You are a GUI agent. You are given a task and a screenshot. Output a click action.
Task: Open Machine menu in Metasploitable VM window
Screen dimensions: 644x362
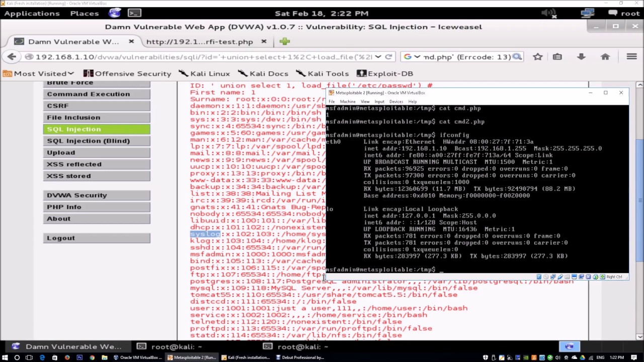tap(348, 102)
